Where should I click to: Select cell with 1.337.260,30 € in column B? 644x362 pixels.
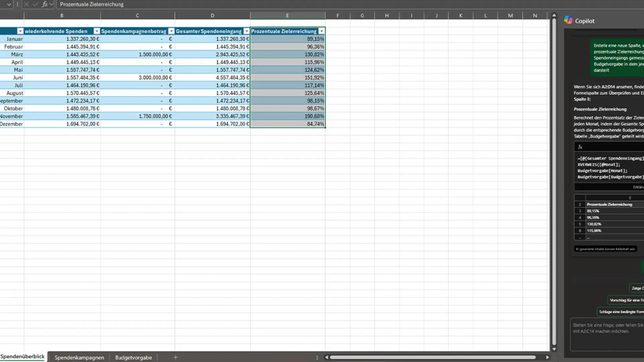[x=62, y=39]
